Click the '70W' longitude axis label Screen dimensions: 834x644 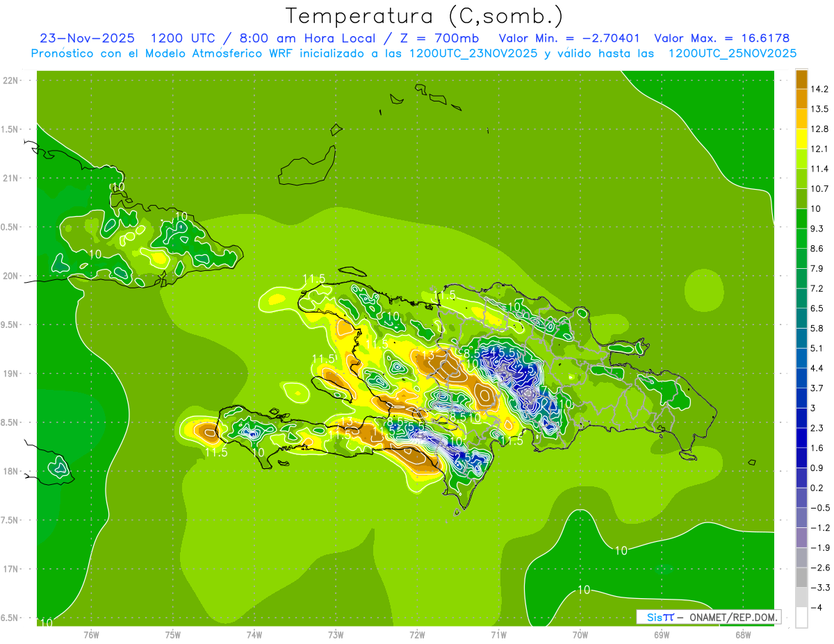580,635
